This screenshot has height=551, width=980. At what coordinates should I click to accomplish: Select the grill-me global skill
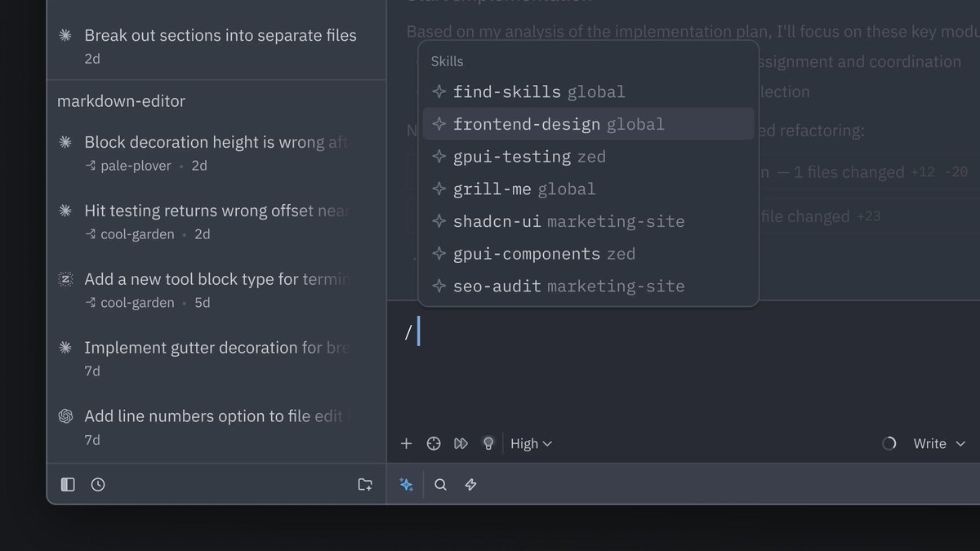pos(588,189)
